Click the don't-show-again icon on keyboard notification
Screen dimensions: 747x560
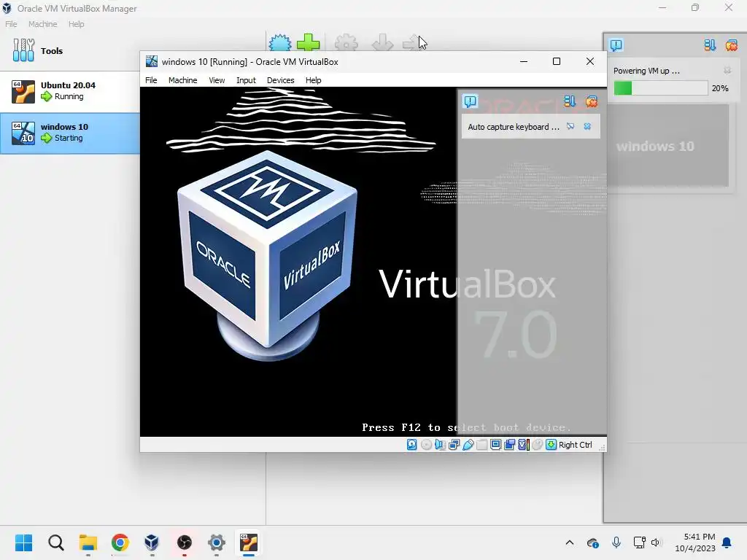coord(570,126)
